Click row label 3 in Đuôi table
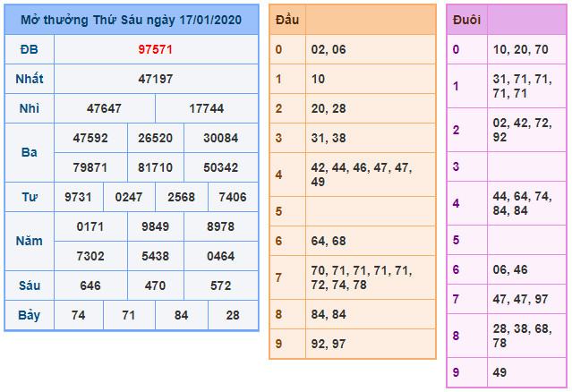The image size is (572, 392). click(456, 166)
